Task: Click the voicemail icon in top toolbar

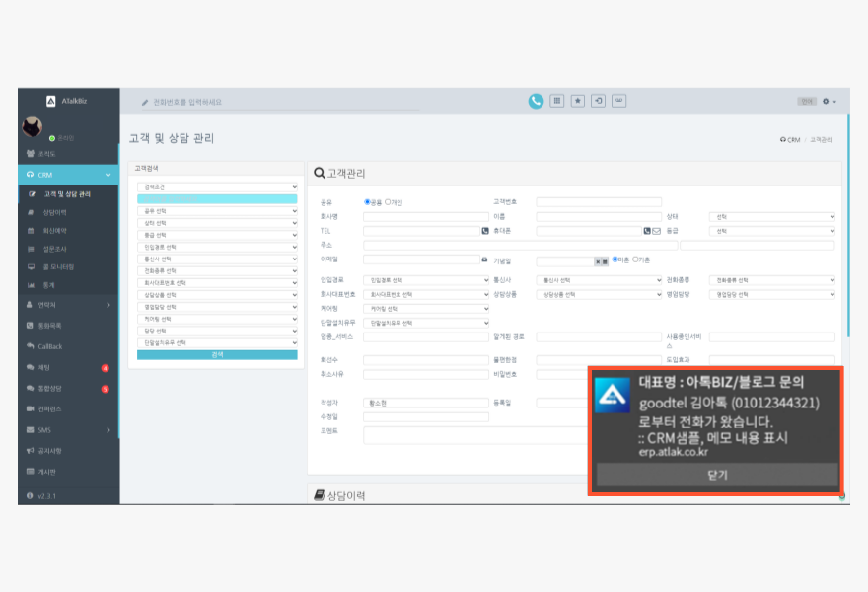Action: [619, 101]
